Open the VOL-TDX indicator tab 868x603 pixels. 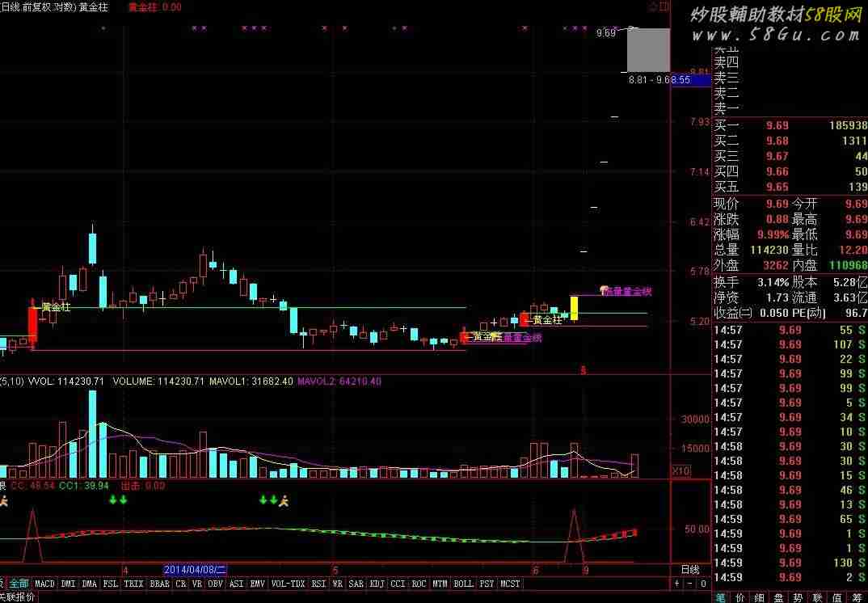289,584
